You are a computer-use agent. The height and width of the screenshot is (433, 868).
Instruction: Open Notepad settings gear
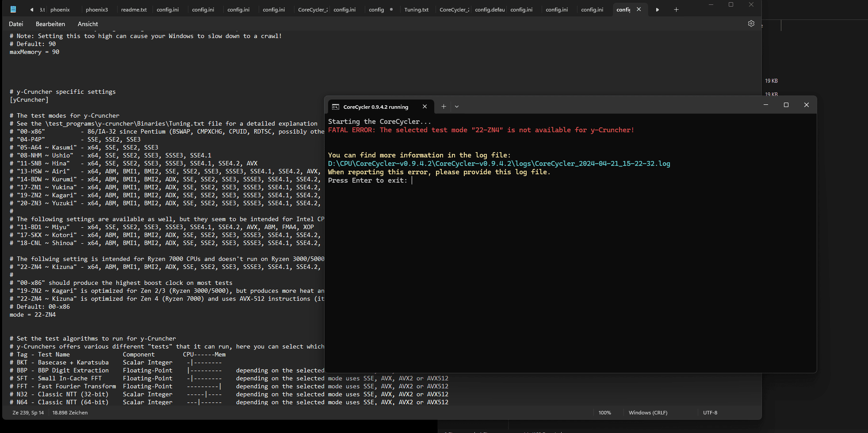pos(751,23)
